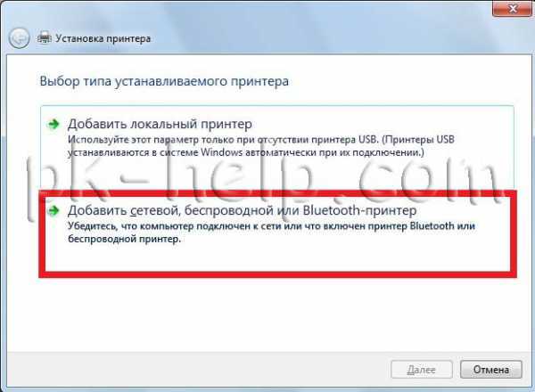This screenshot has height=392, width=535.
Task: Click USB description under local printer option
Action: tap(261, 146)
